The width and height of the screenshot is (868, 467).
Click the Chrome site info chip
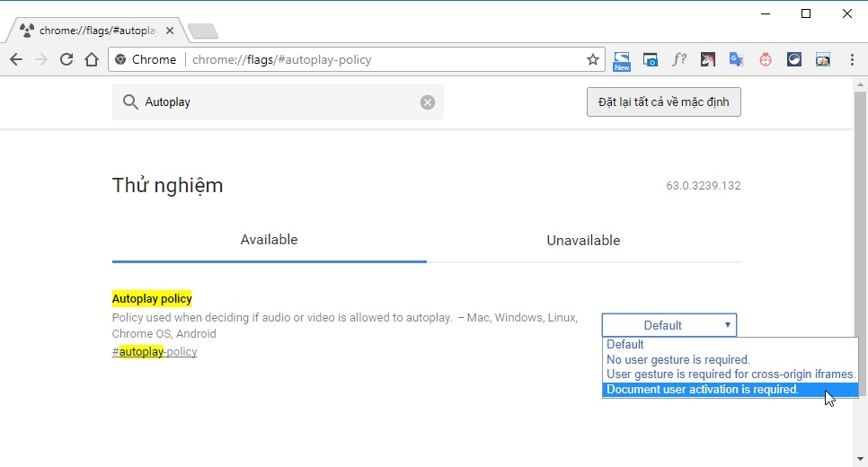click(x=146, y=60)
